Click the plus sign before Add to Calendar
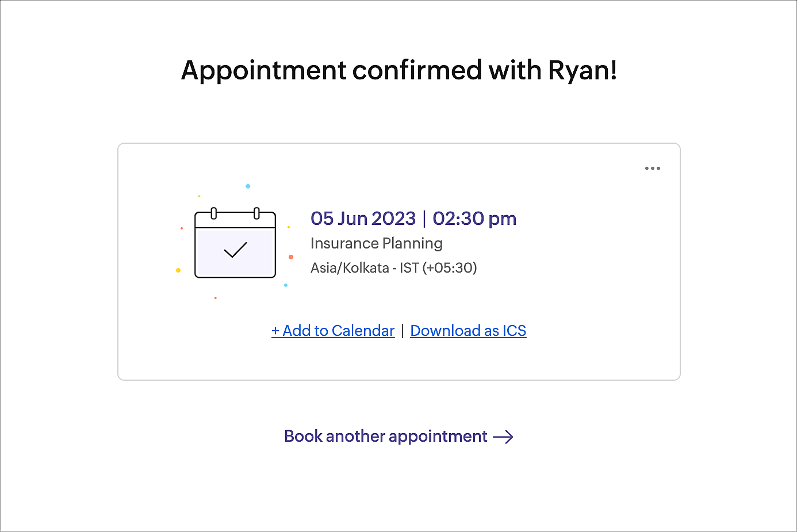 point(275,331)
